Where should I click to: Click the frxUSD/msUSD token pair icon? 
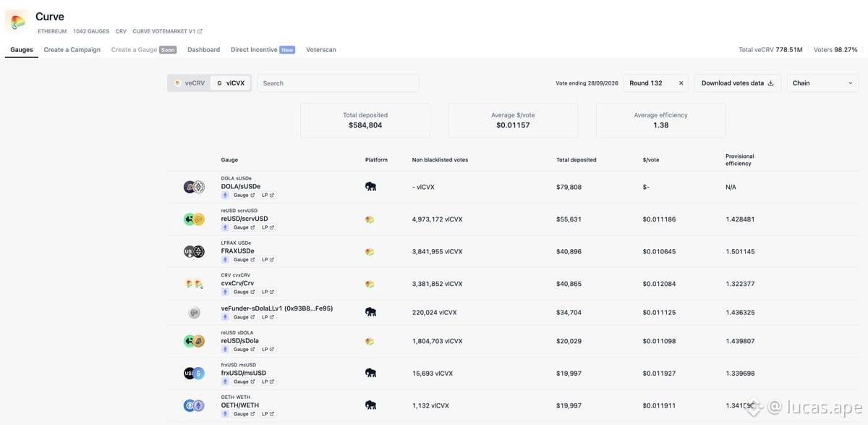pos(194,374)
